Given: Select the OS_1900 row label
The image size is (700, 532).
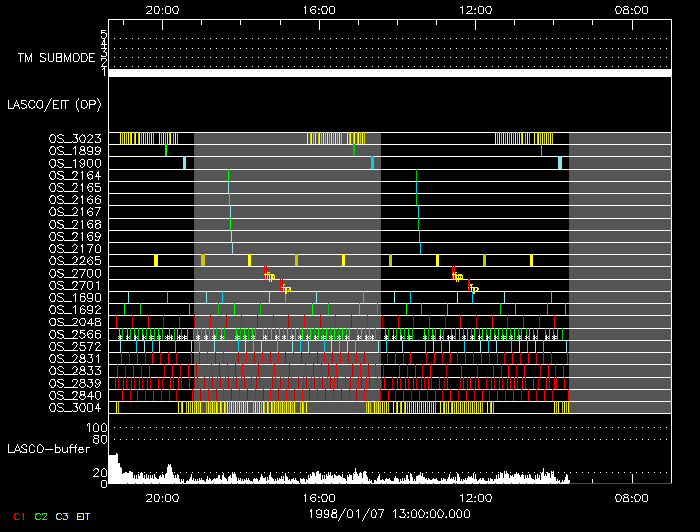Looking at the screenshot, I should pos(75,163).
